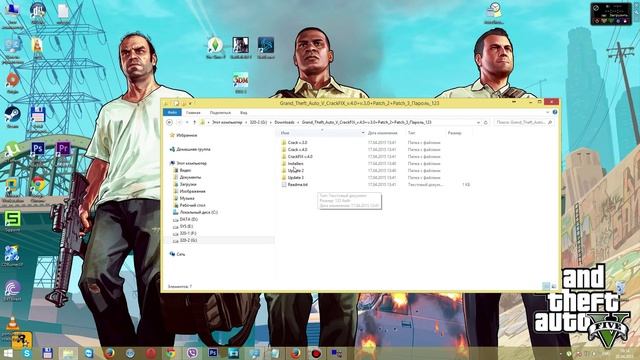Select the Readme.txt file
Image resolution: width=640 pixels, height=360 pixels.
297,184
